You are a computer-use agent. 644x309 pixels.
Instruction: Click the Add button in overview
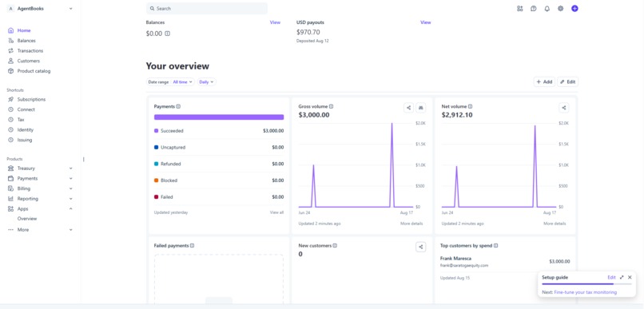click(x=544, y=82)
